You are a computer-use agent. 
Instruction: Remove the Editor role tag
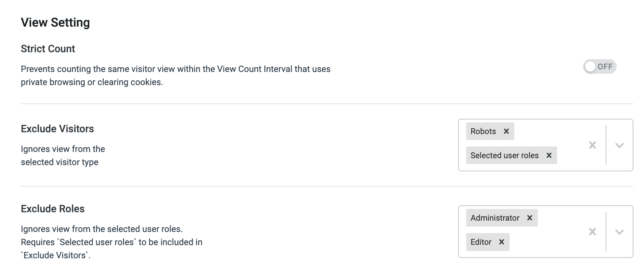(x=501, y=242)
